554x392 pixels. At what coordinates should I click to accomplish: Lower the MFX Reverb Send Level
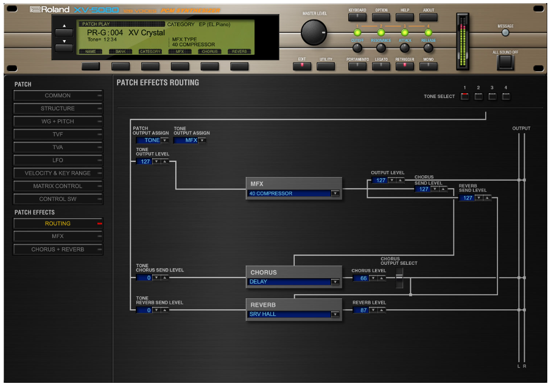(479, 198)
